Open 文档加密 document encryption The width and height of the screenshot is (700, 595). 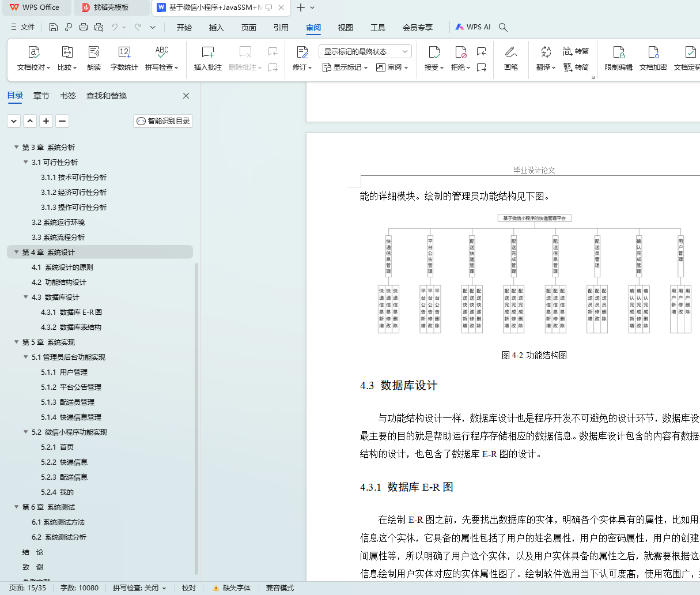653,59
